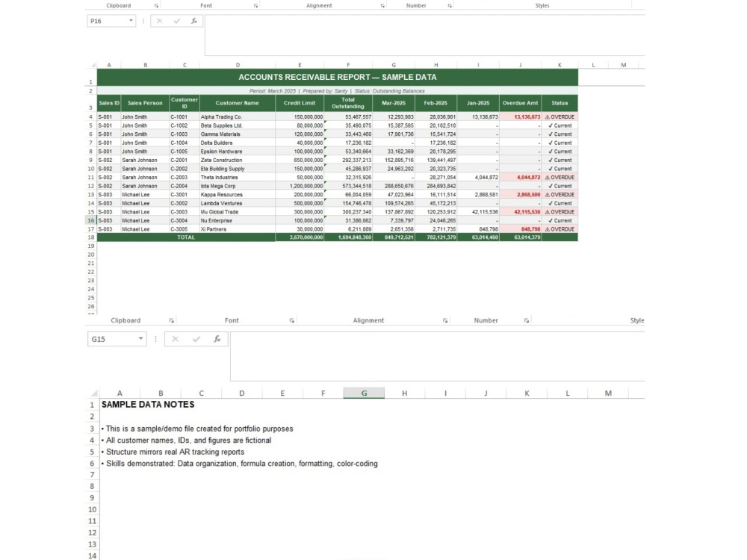The width and height of the screenshot is (747, 560).
Task: Select the red 4,044,872 overdue amount cell
Action: tap(520, 177)
